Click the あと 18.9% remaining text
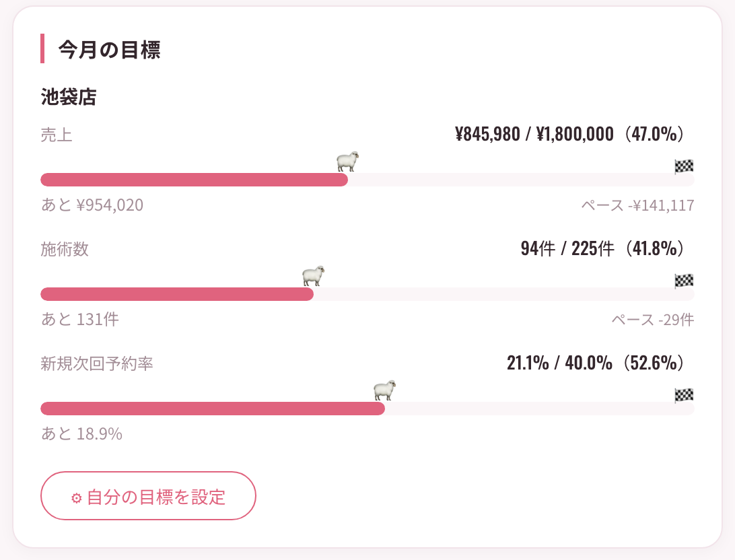Screen dimensions: 735x560 coord(81,434)
